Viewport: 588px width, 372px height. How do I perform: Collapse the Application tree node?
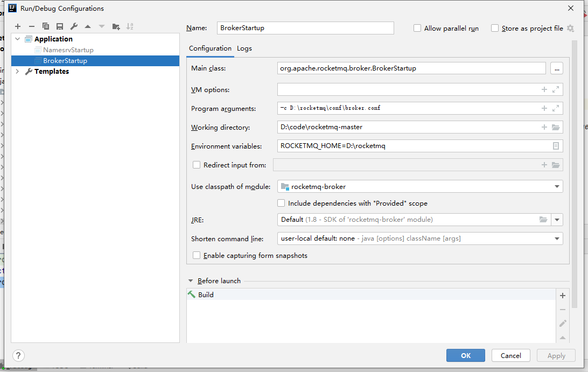tap(17, 39)
